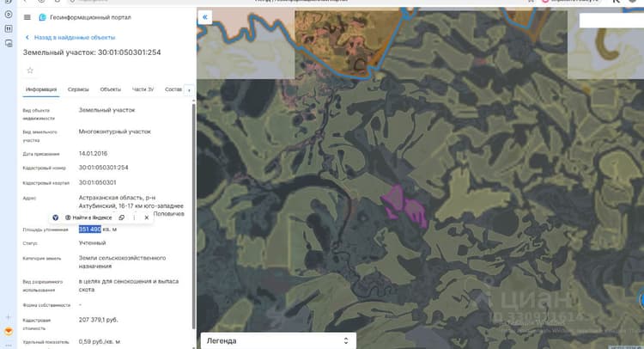Click the Геоинформационный портал logo icon
The image size is (644, 349).
(x=42, y=17)
